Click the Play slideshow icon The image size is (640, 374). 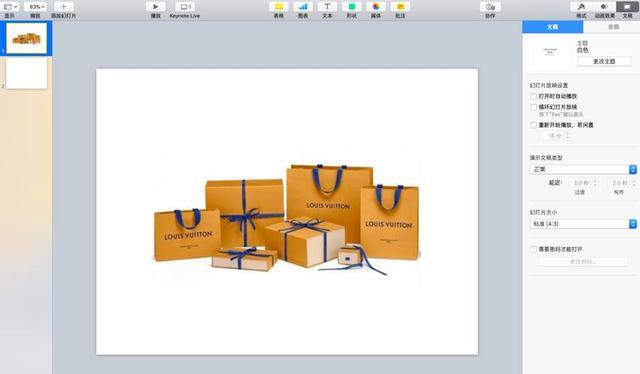coord(156,7)
